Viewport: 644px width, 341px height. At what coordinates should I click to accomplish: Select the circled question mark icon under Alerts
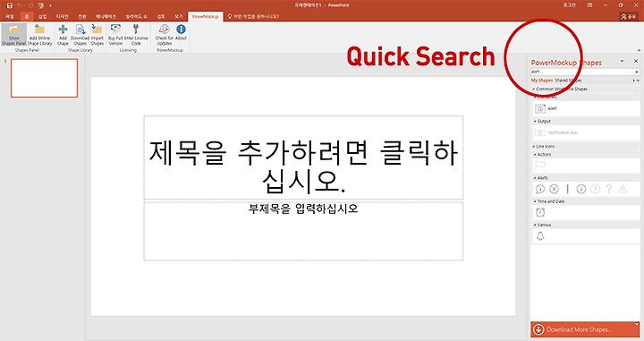coord(595,189)
